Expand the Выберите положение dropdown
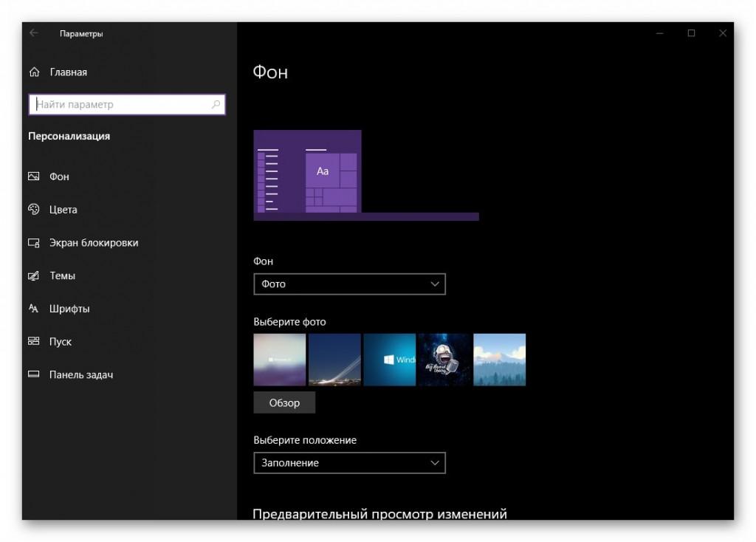Screen dimensions: 756x542 [x=349, y=463]
